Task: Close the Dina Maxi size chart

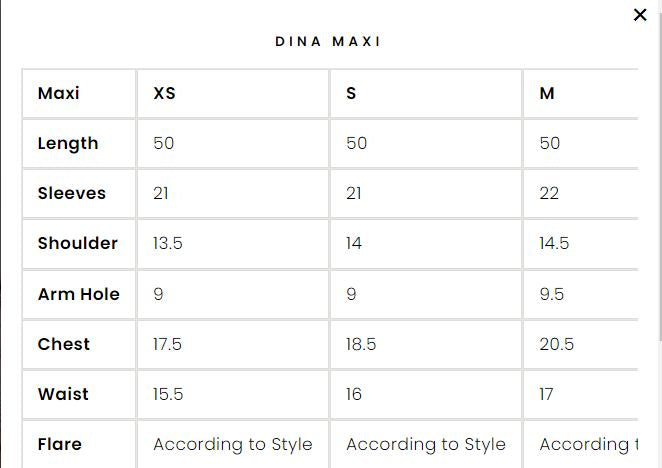Action: click(640, 15)
